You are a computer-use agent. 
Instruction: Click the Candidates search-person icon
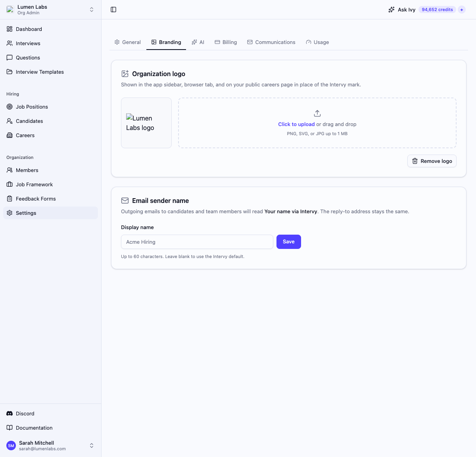click(x=10, y=121)
